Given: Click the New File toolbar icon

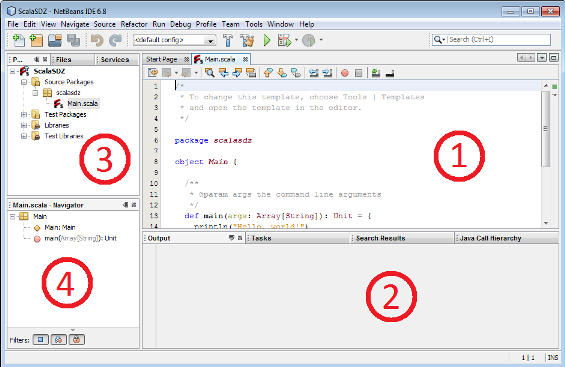Looking at the screenshot, I should [x=19, y=40].
